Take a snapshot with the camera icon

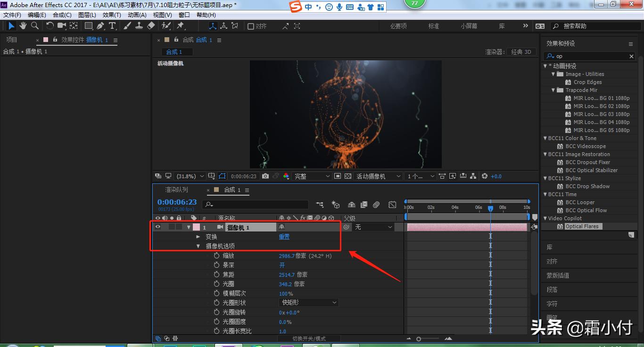coord(265,176)
